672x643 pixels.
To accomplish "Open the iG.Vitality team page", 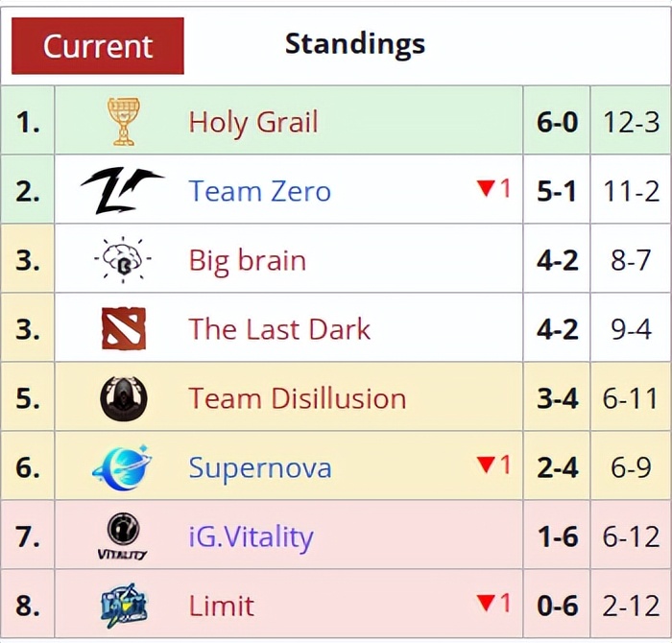I will pyautogui.click(x=251, y=536).
